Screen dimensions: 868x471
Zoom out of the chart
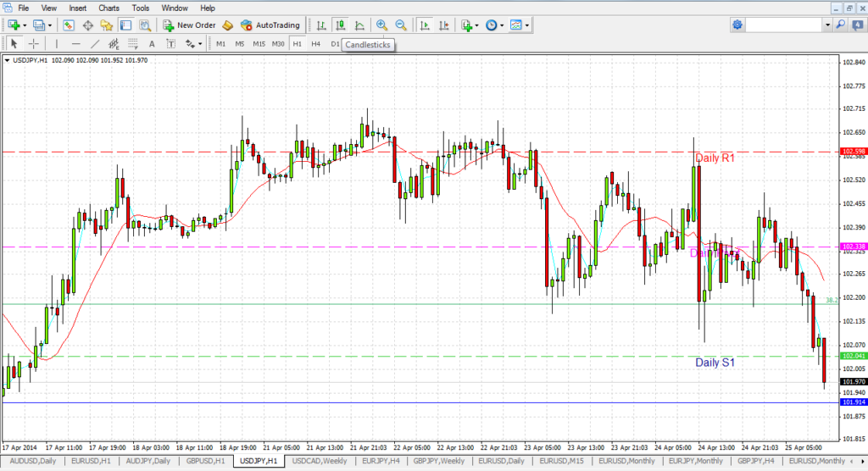click(401, 25)
